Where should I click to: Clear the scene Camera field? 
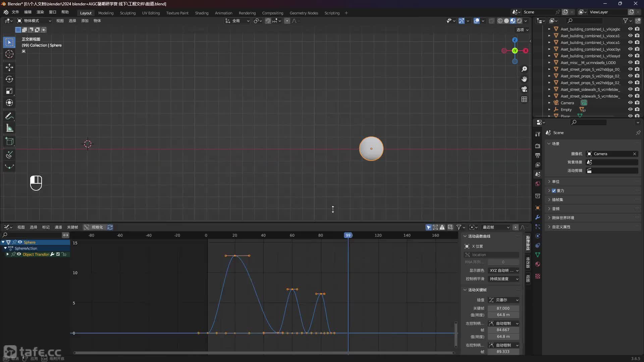pyautogui.click(x=635, y=154)
